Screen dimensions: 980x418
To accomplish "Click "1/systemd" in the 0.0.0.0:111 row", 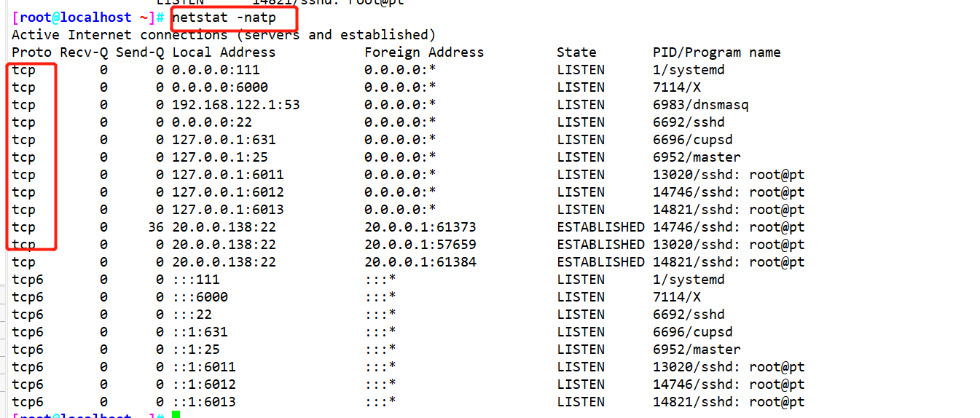I will coord(689,70).
